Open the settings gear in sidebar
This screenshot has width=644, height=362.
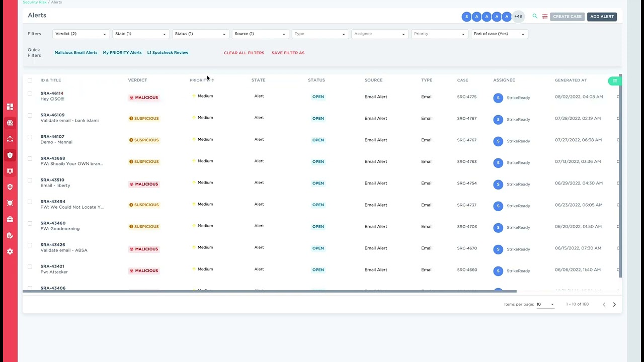10,251
